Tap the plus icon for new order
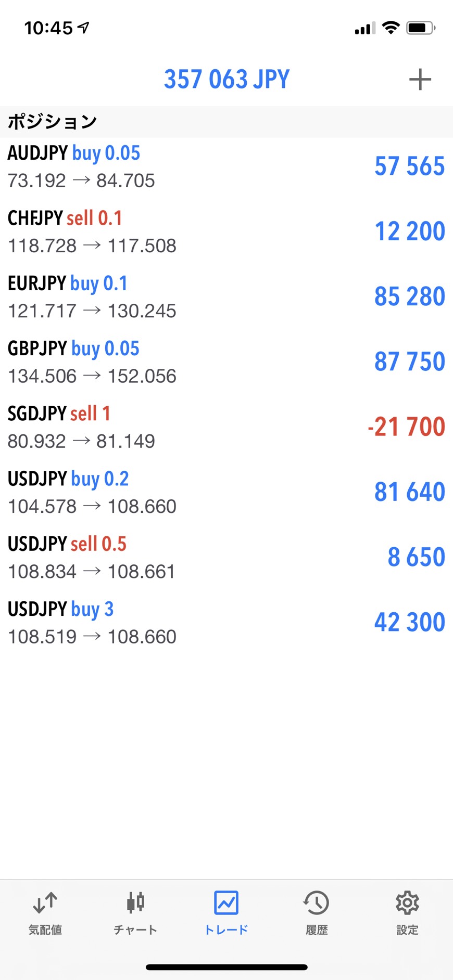 coord(420,80)
